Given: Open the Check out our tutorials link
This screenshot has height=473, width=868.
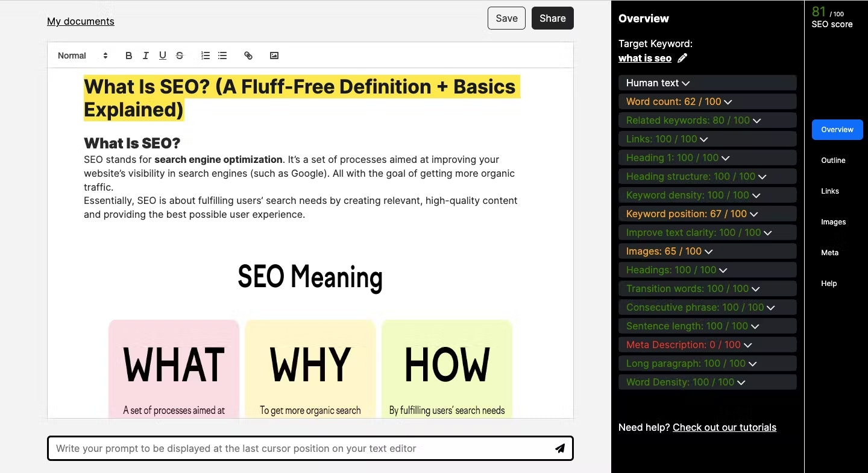Looking at the screenshot, I should point(725,427).
